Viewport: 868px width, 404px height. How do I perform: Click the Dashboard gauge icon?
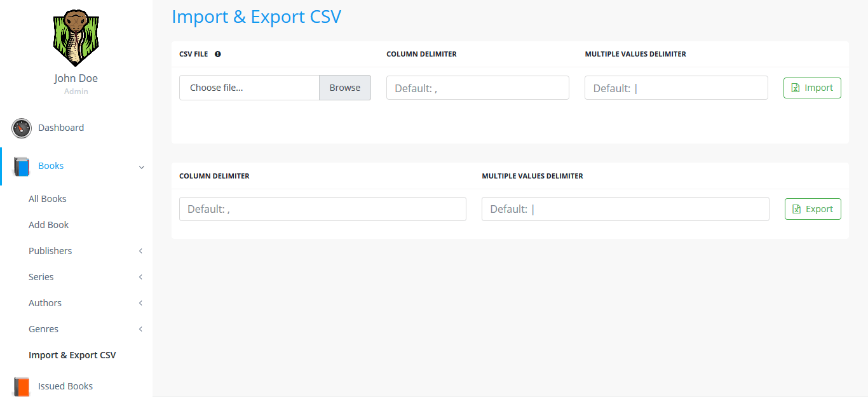[x=22, y=128]
